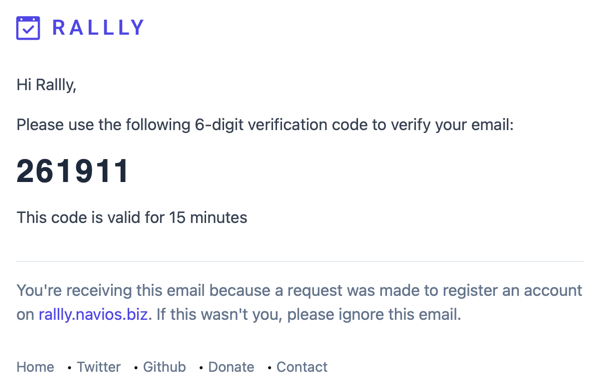Click the "Hi Rallly," greeting text

(x=46, y=85)
